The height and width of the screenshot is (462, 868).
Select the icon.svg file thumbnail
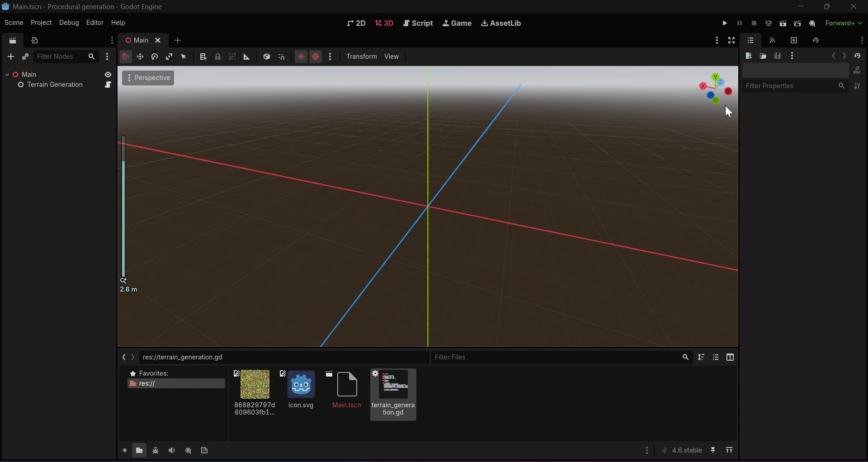[302, 386]
